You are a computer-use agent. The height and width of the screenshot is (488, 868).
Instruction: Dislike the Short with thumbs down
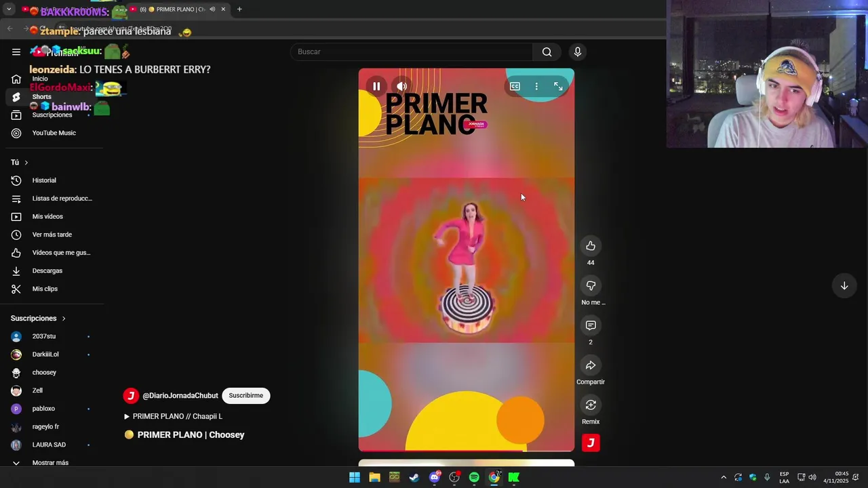[591, 285]
